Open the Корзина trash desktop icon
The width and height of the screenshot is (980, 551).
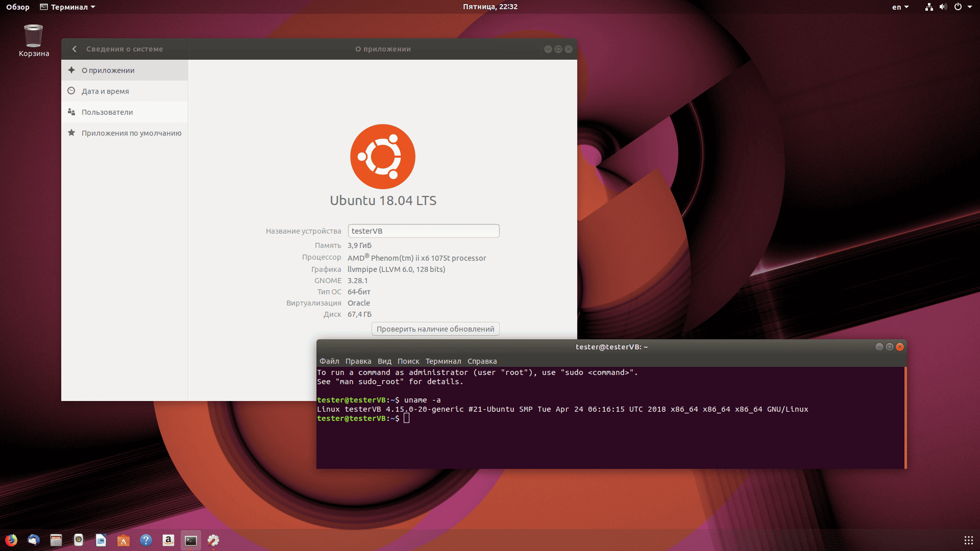(x=34, y=41)
